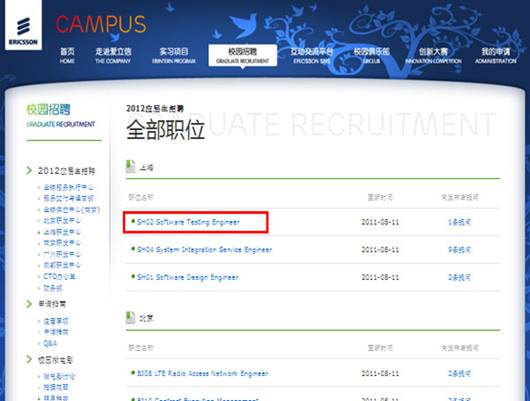Click green bullet before SH04 System Integration Service Engineer

click(133, 249)
